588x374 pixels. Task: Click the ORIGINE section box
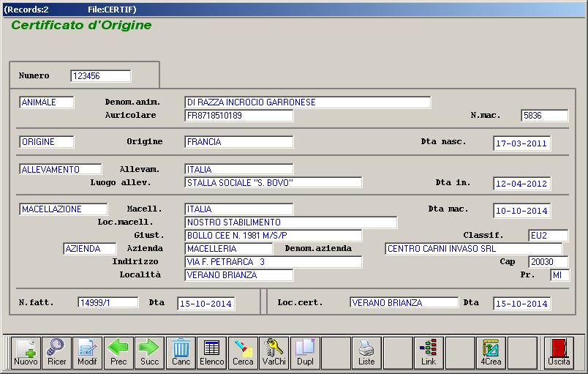click(x=47, y=142)
